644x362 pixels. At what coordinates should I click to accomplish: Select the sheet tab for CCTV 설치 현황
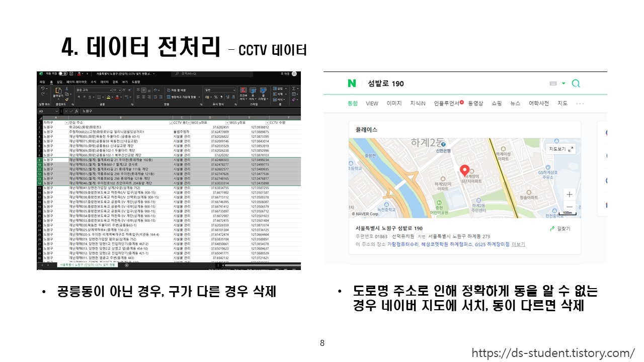tap(87, 265)
